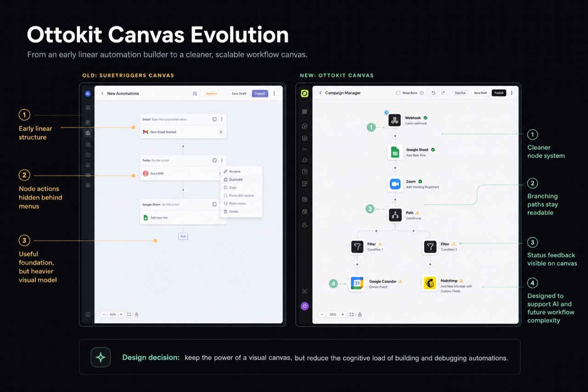Open the Twilio node's three-dot menu

(221, 160)
